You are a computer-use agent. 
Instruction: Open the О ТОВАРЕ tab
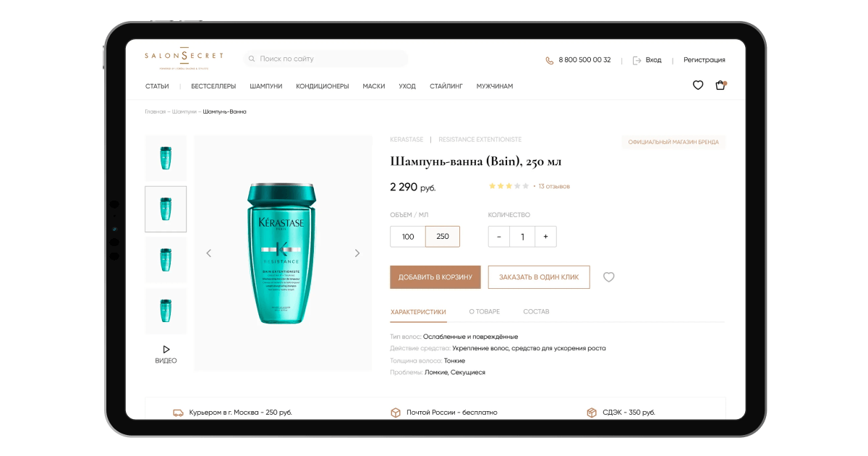(485, 312)
